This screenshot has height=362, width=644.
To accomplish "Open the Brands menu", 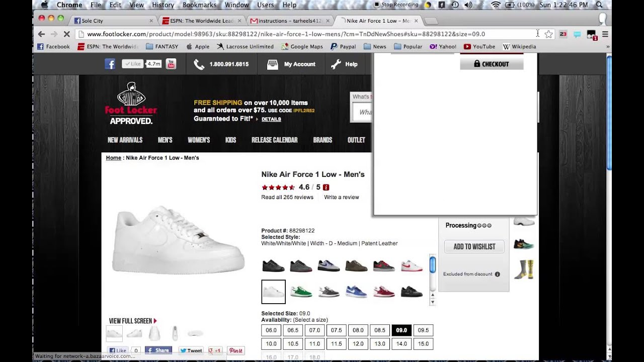I will click(323, 140).
